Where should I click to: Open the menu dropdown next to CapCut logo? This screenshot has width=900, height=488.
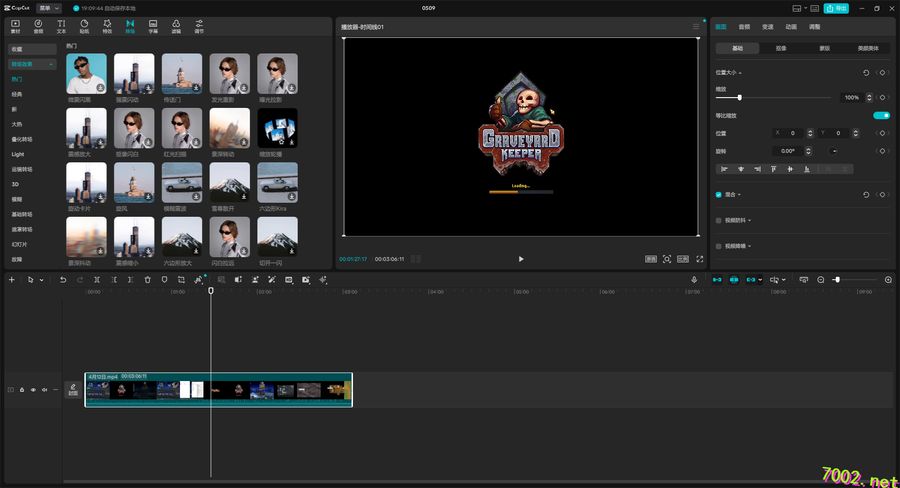pyautogui.click(x=49, y=8)
